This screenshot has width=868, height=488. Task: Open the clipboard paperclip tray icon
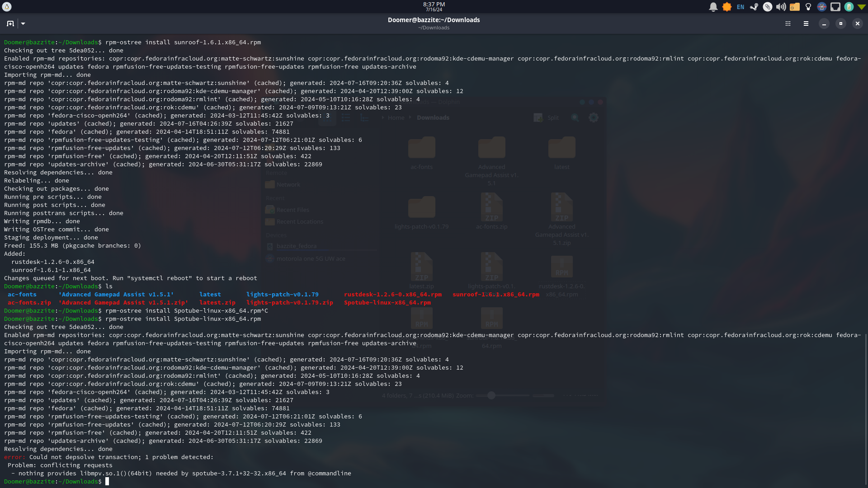click(x=767, y=7)
